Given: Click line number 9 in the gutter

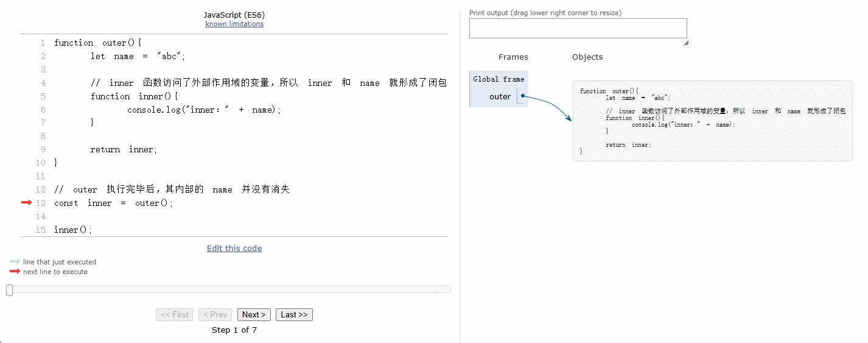Looking at the screenshot, I should [43, 149].
